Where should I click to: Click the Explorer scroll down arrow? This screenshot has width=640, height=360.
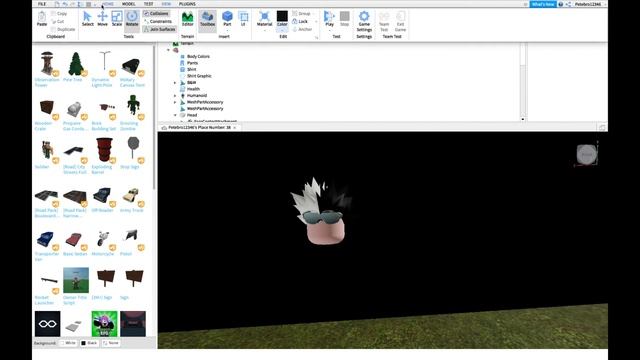point(522,119)
